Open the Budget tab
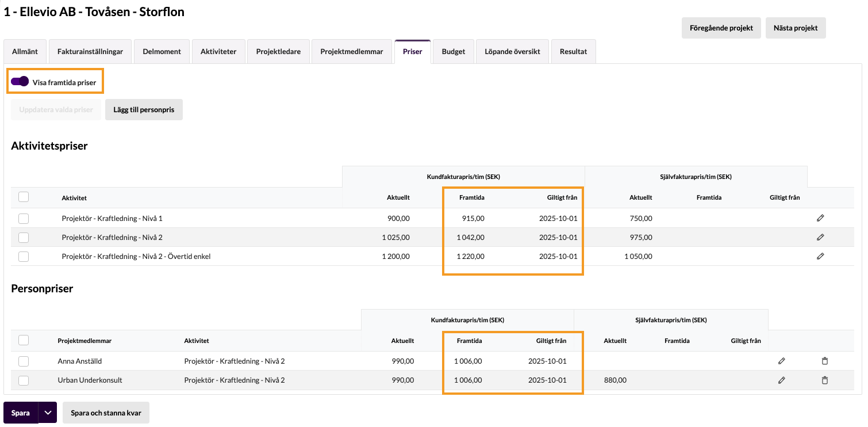This screenshot has width=868, height=427. click(x=454, y=51)
